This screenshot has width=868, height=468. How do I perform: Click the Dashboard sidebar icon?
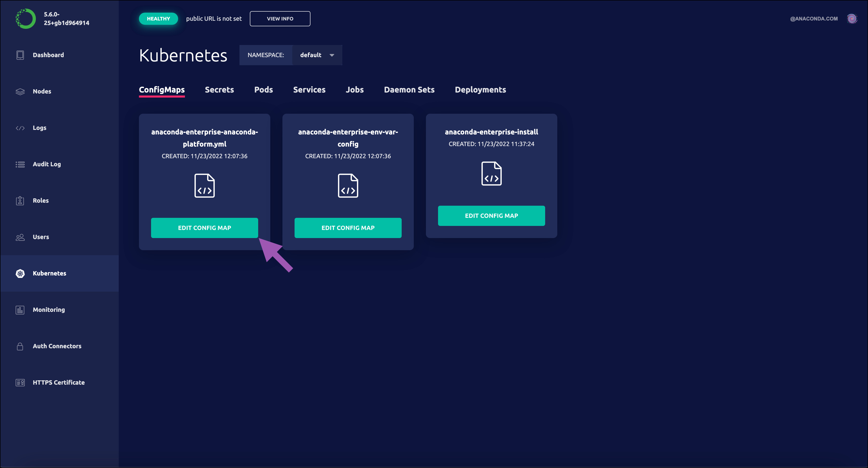(20, 55)
